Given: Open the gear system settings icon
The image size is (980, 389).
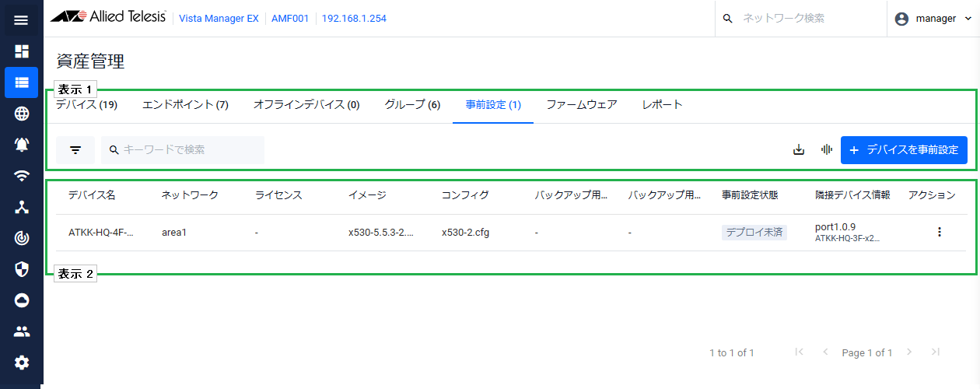Looking at the screenshot, I should (21, 363).
